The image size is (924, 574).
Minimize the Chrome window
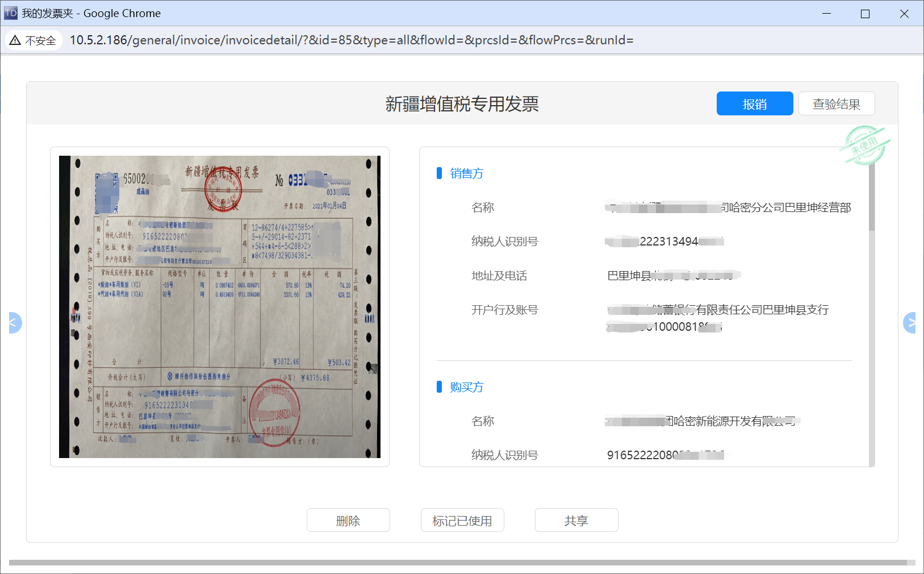826,14
